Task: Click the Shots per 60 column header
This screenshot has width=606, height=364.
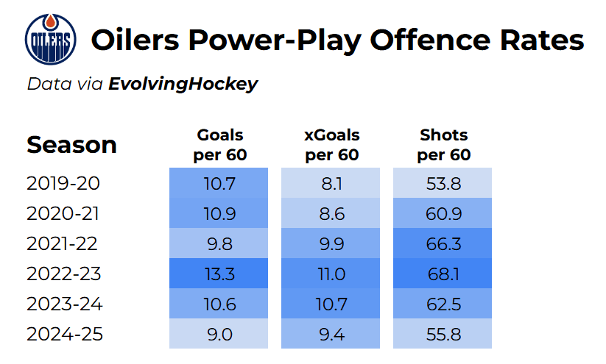Action: tap(443, 145)
